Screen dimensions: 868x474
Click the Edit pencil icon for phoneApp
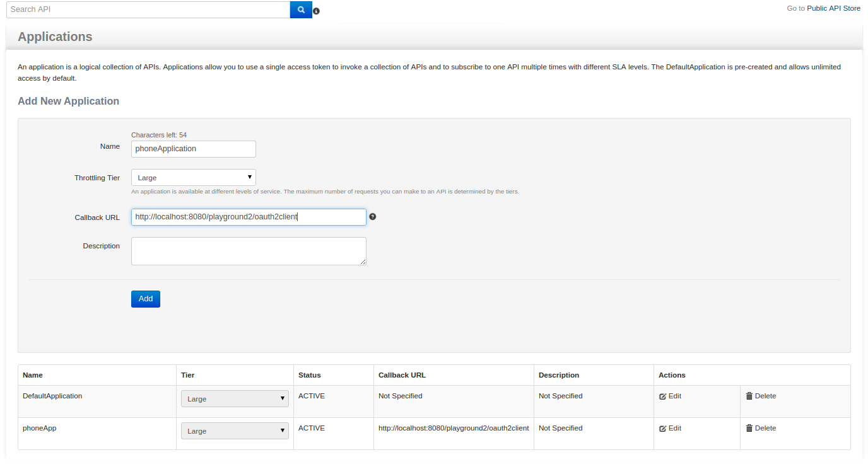coord(664,428)
